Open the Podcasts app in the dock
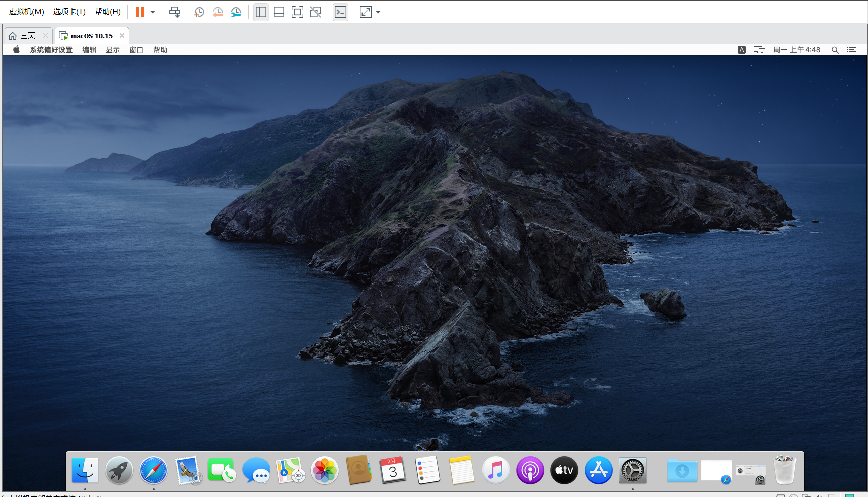868x497 pixels. pyautogui.click(x=530, y=470)
